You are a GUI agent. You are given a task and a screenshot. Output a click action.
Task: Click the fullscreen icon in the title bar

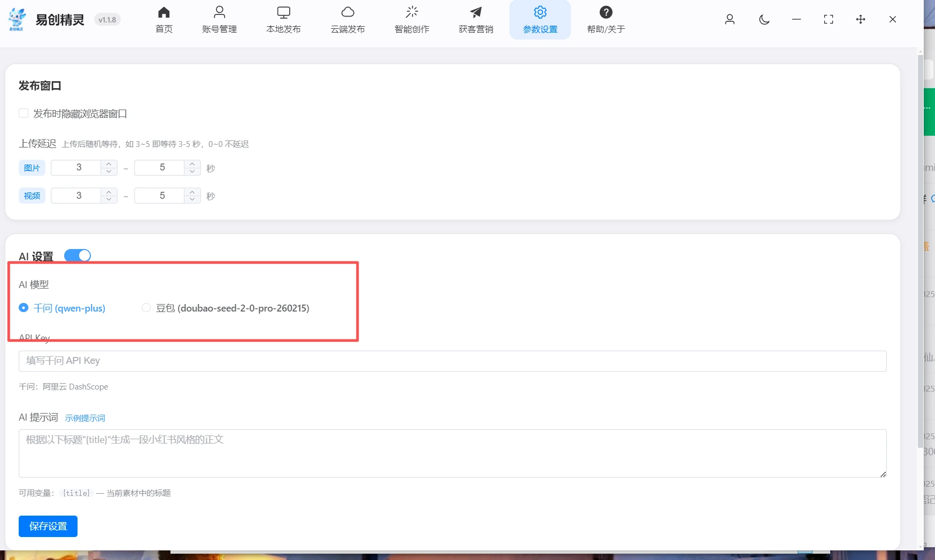[829, 19]
